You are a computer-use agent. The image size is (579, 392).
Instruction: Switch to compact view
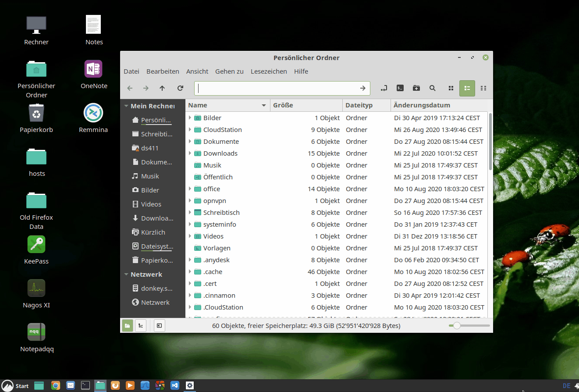point(483,88)
